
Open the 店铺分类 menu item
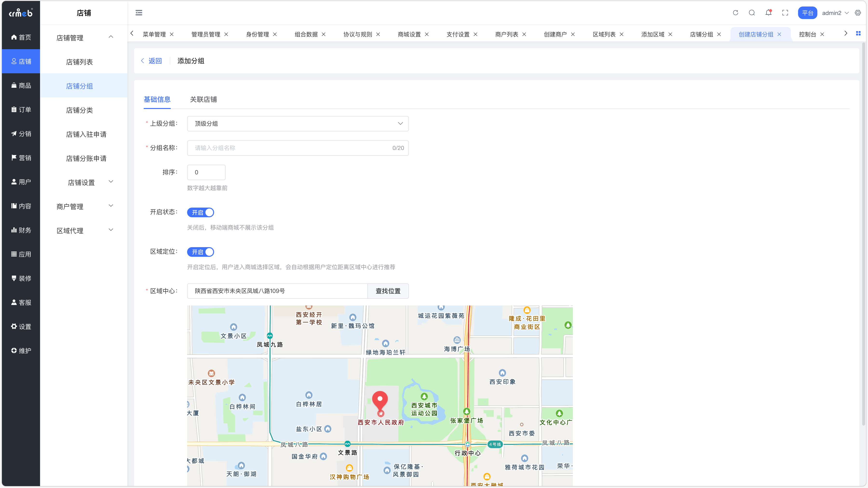(x=79, y=110)
